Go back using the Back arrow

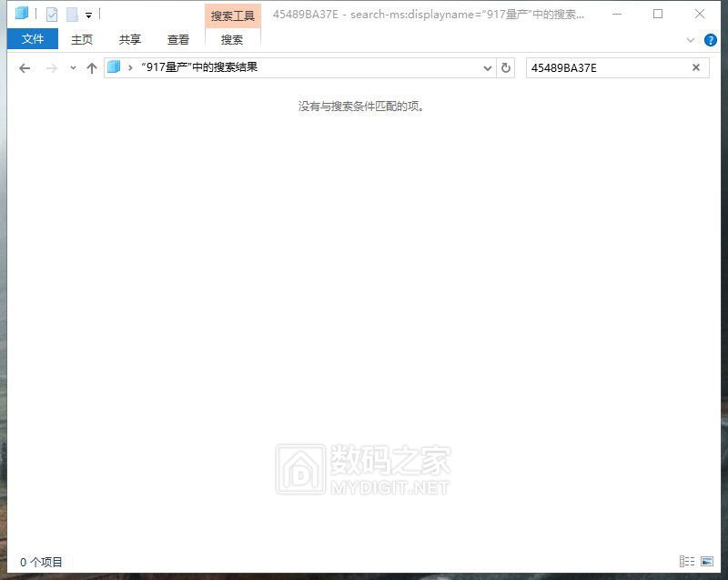25,68
